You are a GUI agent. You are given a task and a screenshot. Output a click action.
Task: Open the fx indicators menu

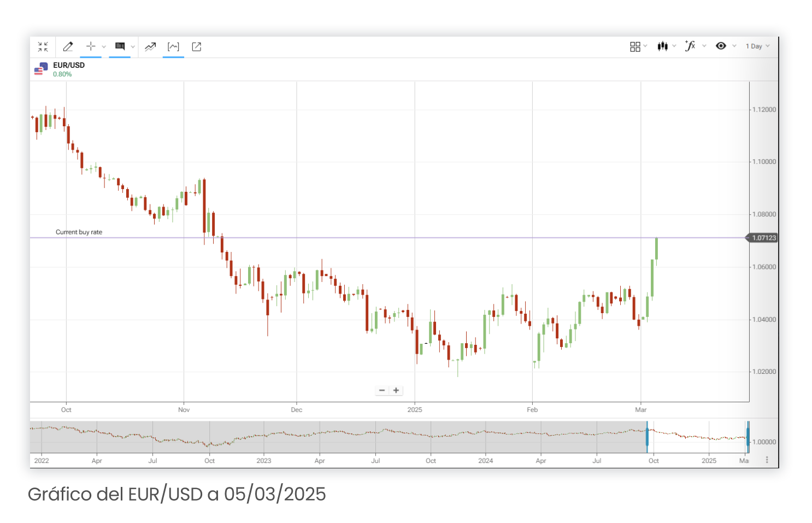tap(691, 46)
